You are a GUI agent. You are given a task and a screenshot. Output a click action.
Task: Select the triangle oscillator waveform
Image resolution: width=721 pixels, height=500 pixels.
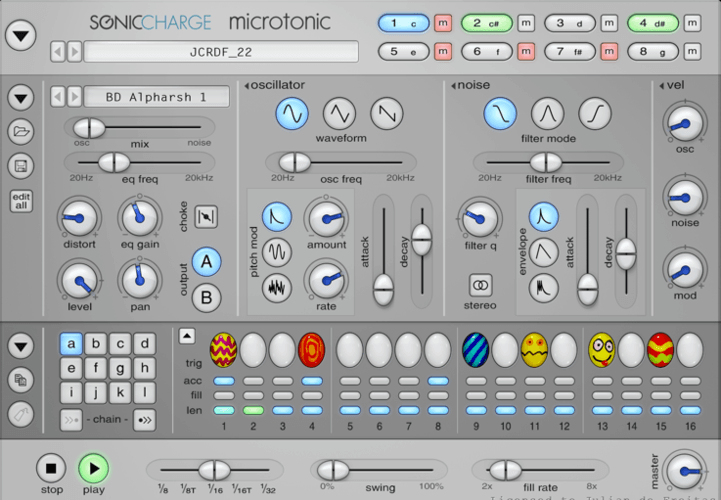point(339,113)
